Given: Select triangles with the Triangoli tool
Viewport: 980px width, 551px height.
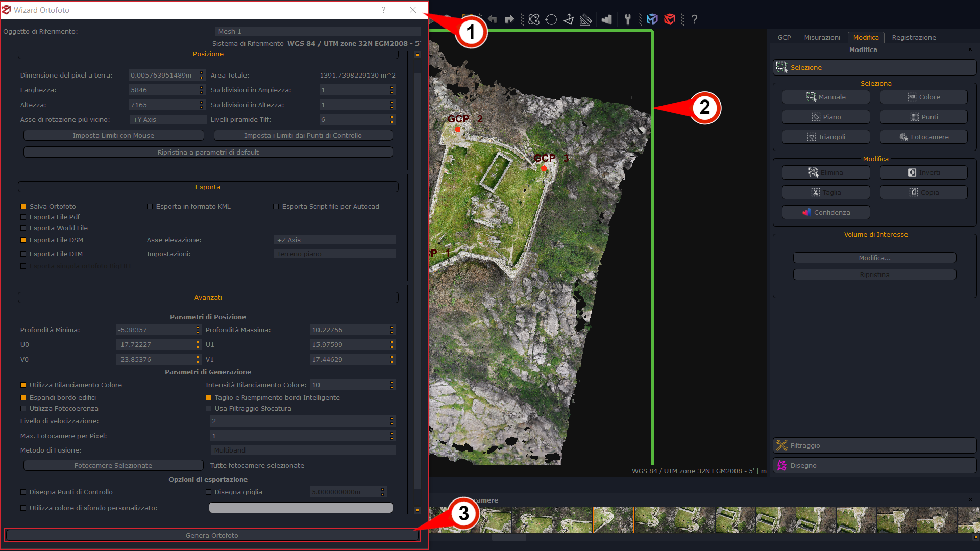Looking at the screenshot, I should point(825,137).
